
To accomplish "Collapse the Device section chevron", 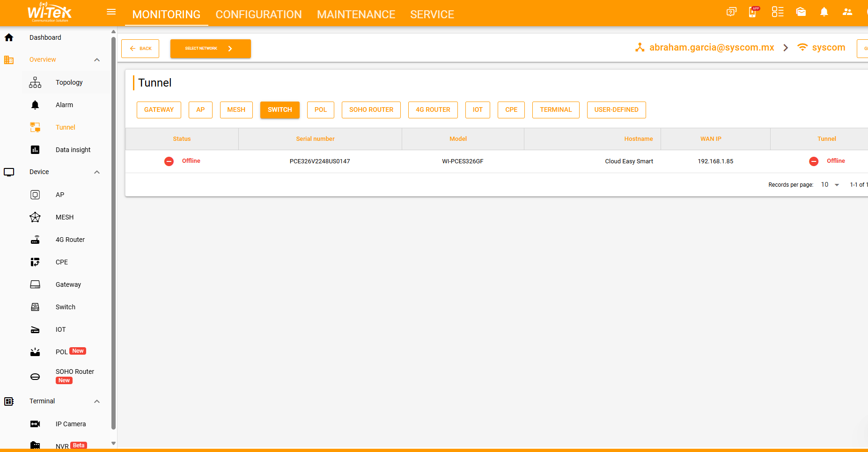I will tap(97, 172).
